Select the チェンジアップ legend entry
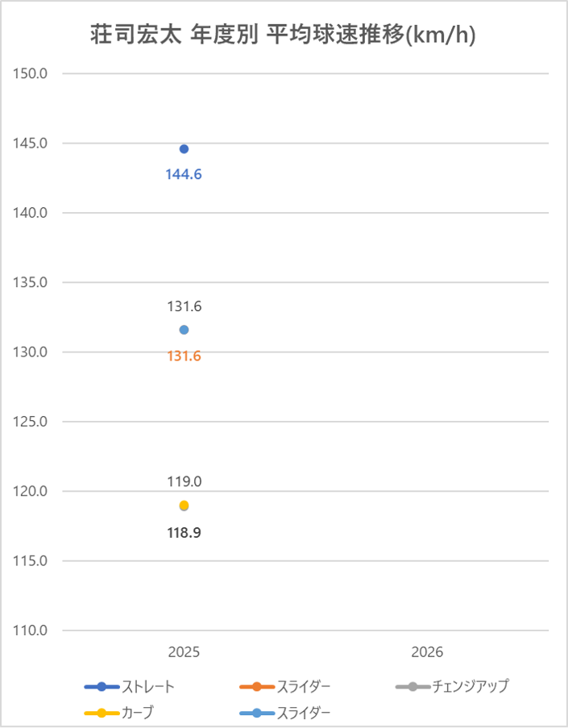Image resolution: width=568 pixels, height=728 pixels. (x=453, y=686)
